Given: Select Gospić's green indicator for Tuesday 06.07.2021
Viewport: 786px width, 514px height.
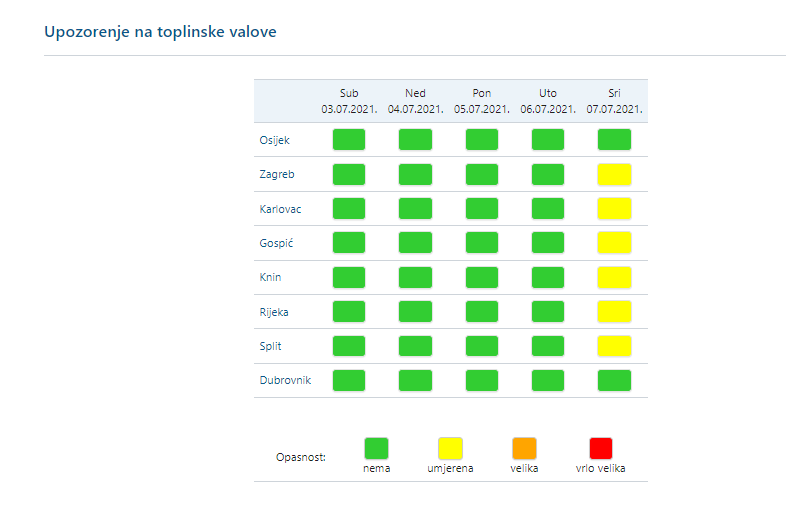Looking at the screenshot, I should [548, 242].
